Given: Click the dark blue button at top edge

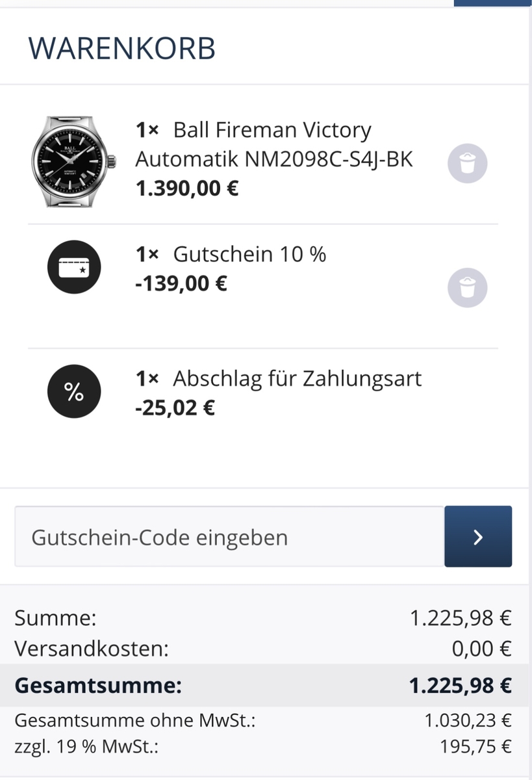Looking at the screenshot, I should pyautogui.click(x=492, y=3).
